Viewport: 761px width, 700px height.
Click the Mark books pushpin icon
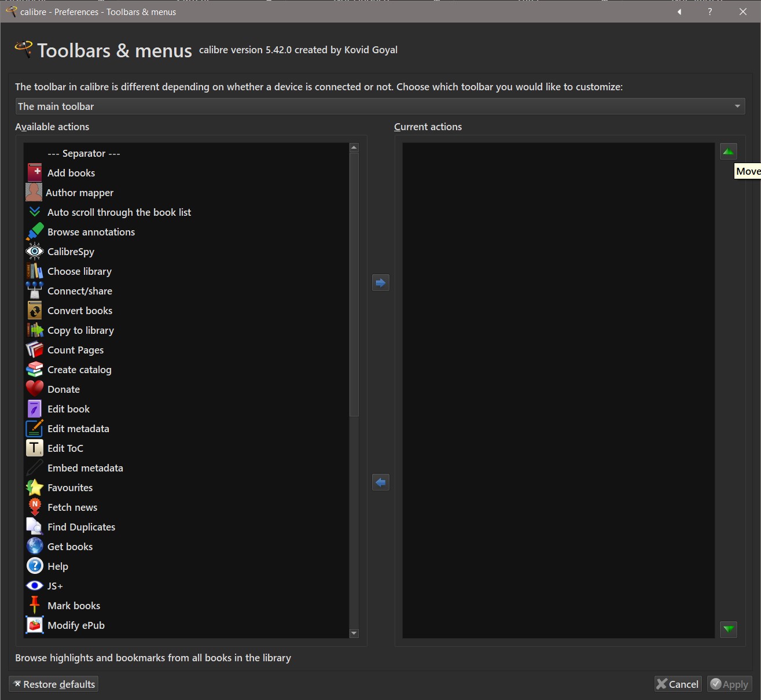point(35,605)
